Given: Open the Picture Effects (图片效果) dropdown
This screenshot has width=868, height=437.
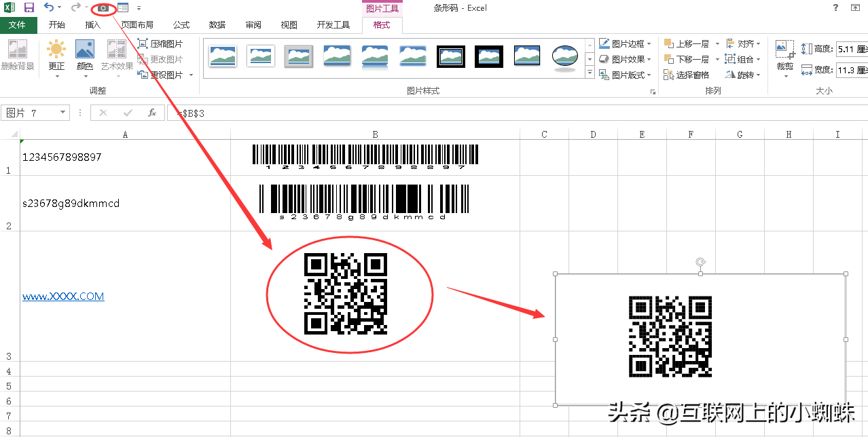Looking at the screenshot, I should [626, 59].
